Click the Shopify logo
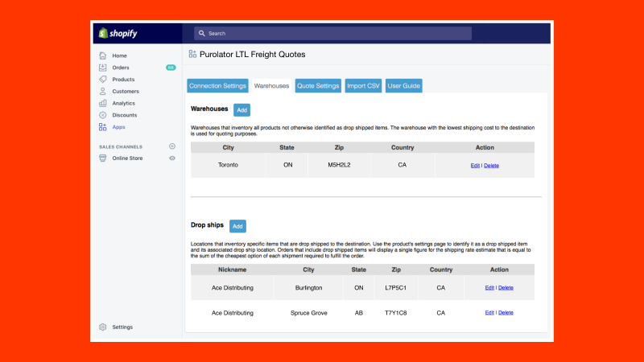644x362 pixels. click(118, 33)
